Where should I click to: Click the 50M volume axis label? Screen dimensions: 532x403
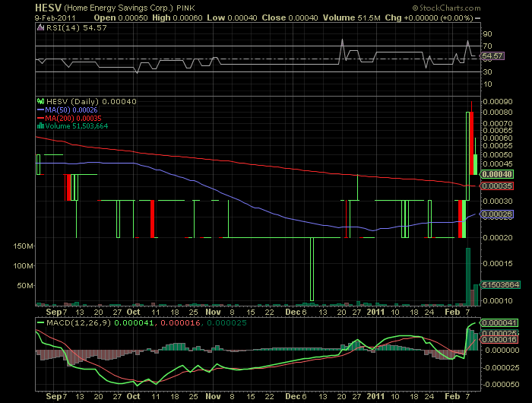(x=25, y=286)
